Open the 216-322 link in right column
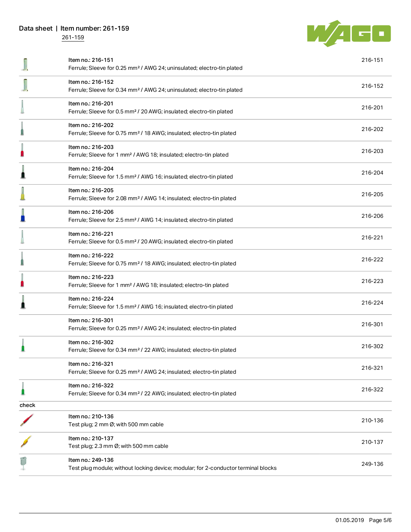The width and height of the screenshot is (411, 532). (x=372, y=389)
